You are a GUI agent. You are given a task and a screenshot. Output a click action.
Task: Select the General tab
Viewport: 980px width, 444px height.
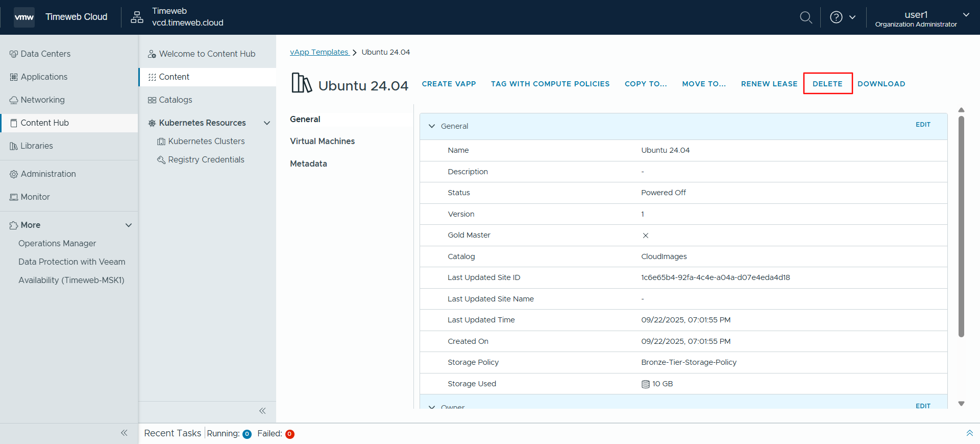[305, 119]
